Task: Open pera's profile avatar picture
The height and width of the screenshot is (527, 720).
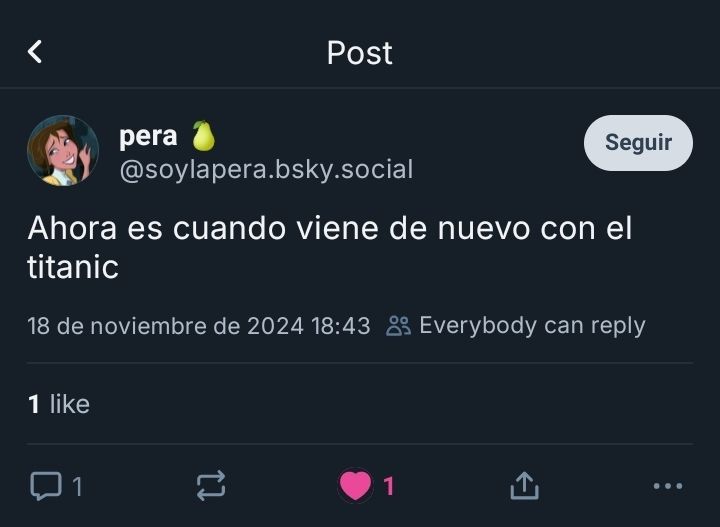Action: (x=63, y=151)
